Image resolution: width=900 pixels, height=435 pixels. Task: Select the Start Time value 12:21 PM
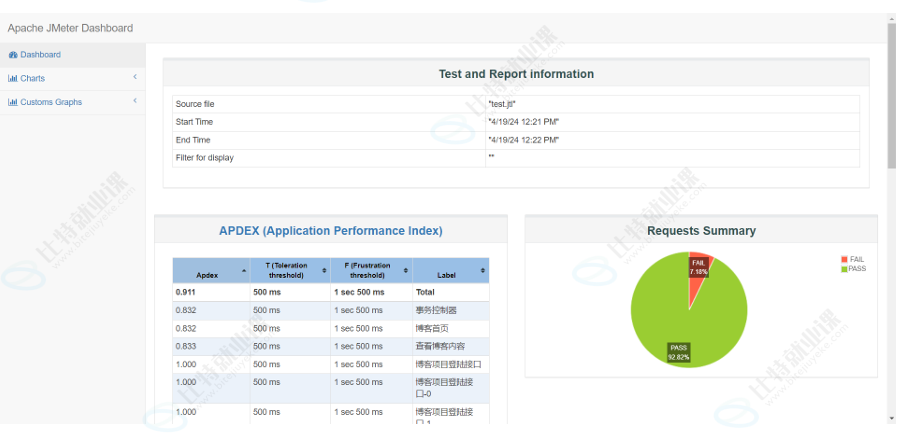coord(523,122)
